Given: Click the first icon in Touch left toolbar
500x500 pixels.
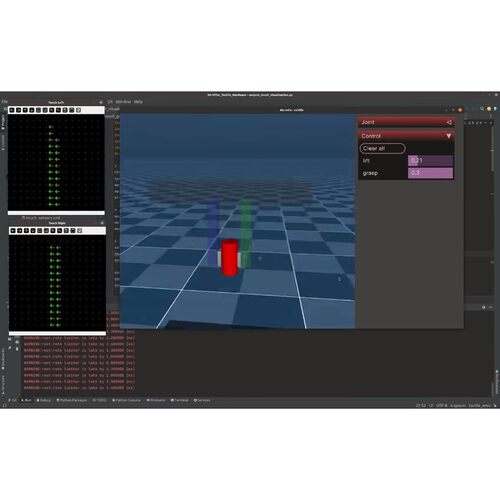Looking at the screenshot, I should click(12, 110).
